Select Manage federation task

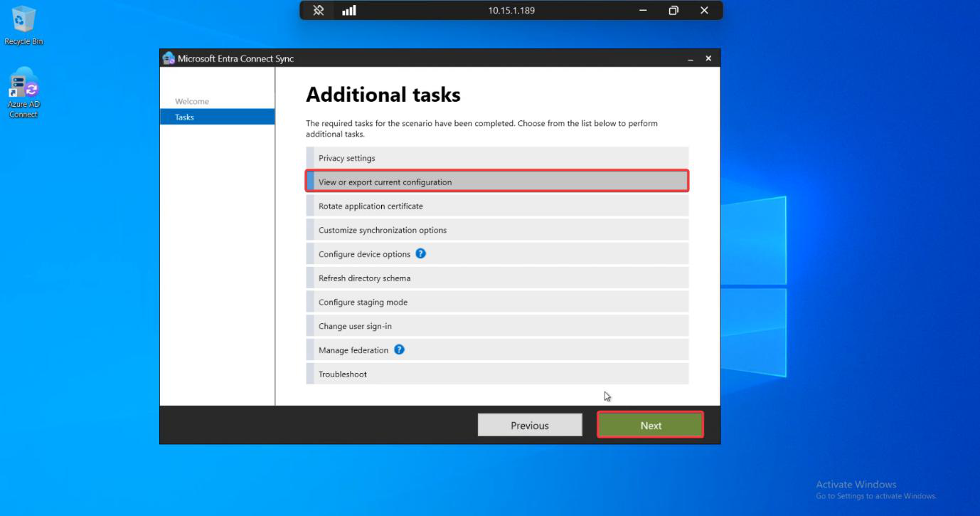497,350
